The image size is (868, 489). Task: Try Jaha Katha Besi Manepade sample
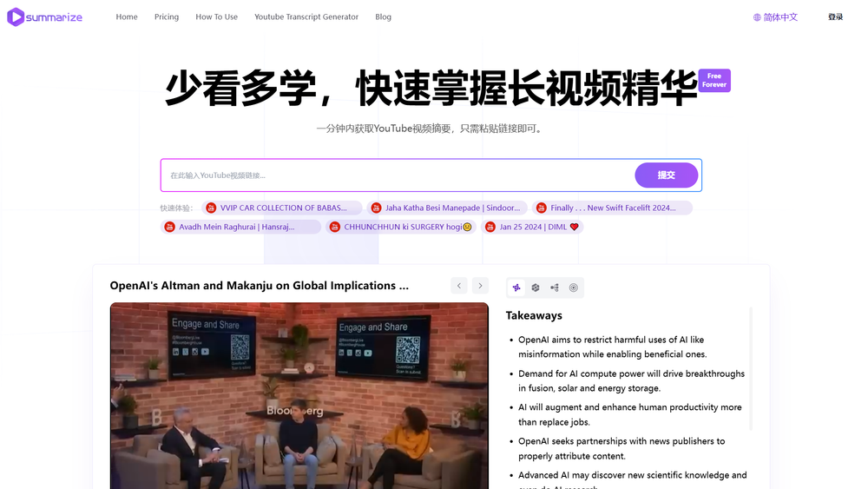[x=447, y=208]
